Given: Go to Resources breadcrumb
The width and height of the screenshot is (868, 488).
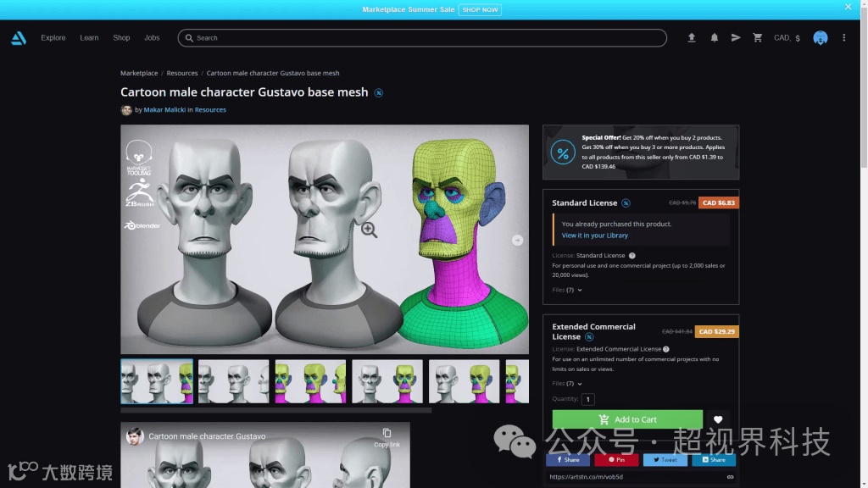Looking at the screenshot, I should point(182,73).
